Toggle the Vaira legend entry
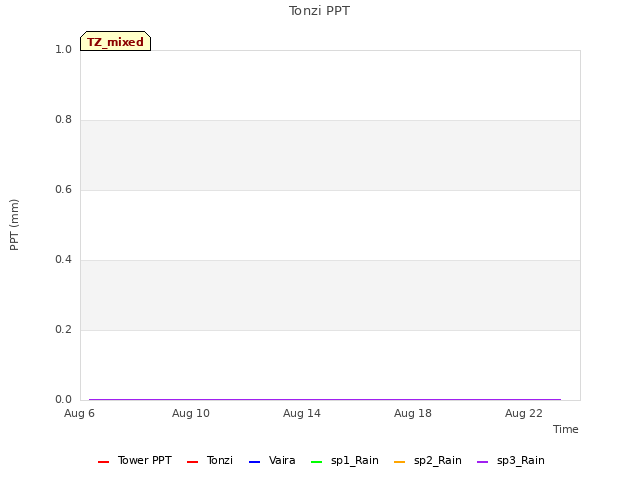Screen dimensions: 640x480 point(272,460)
